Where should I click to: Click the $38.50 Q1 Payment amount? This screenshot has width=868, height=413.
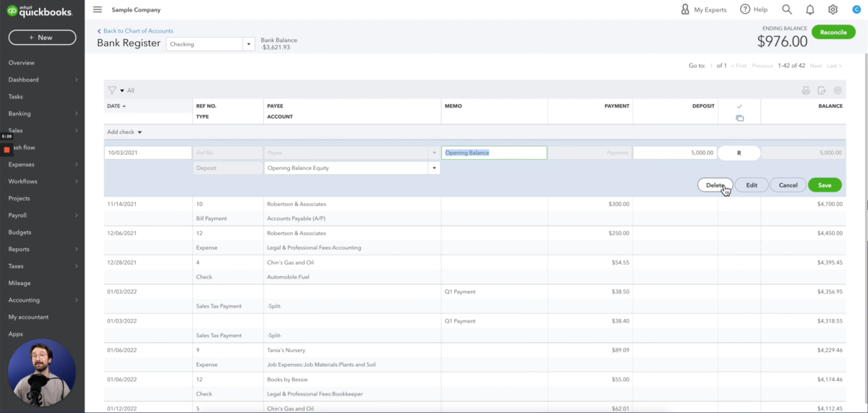(x=621, y=291)
